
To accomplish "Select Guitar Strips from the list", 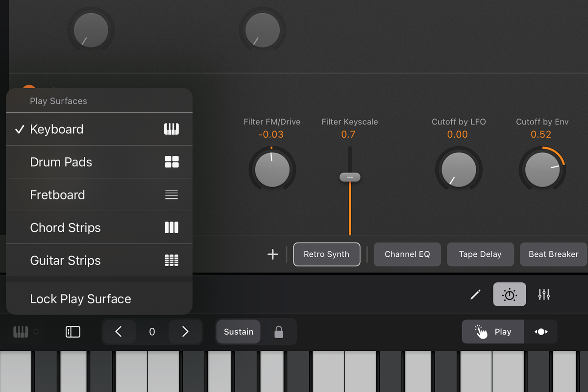I will point(65,260).
